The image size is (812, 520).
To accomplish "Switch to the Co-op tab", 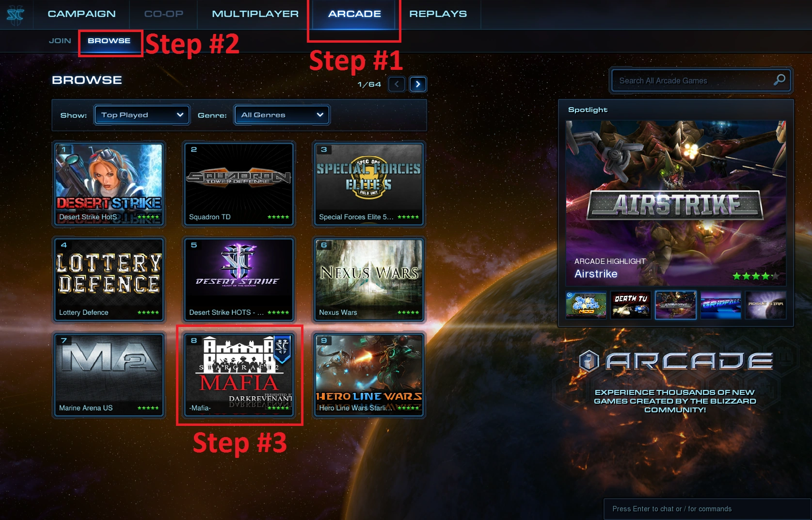I will (163, 14).
